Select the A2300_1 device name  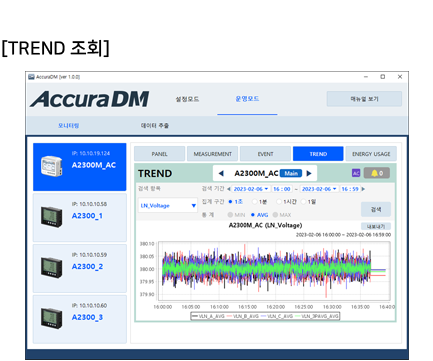click(87, 216)
